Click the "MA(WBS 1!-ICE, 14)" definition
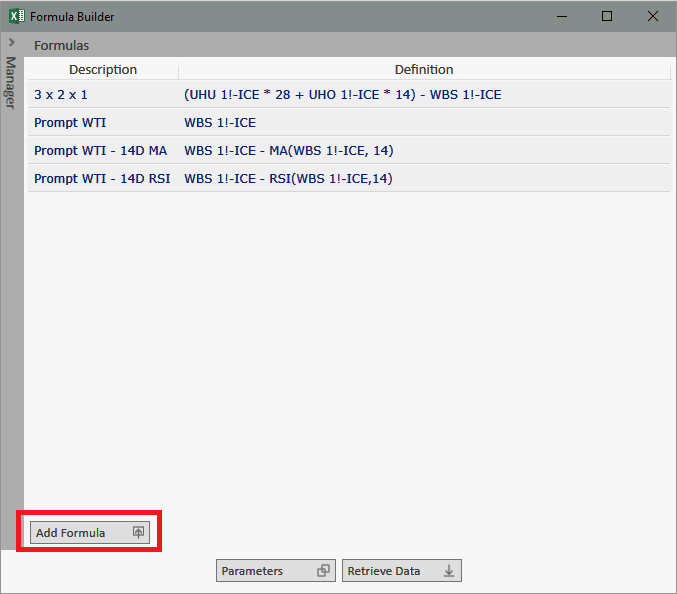 coord(289,151)
